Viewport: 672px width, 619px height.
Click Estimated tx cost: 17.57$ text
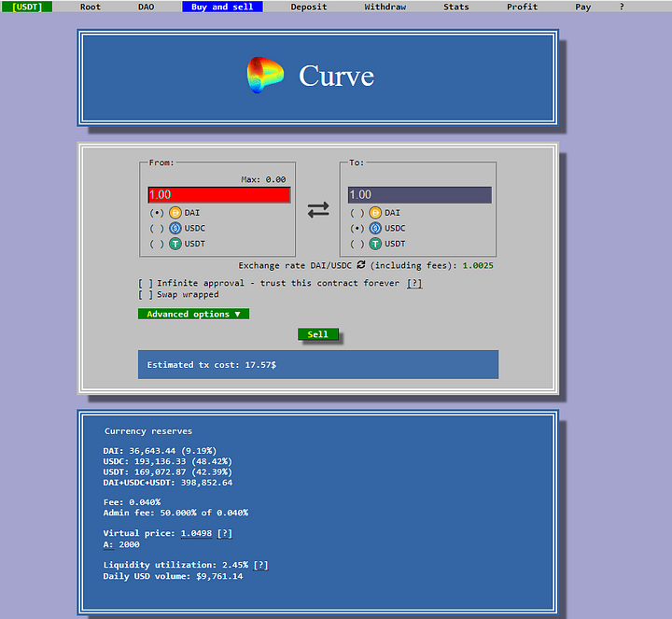212,365
